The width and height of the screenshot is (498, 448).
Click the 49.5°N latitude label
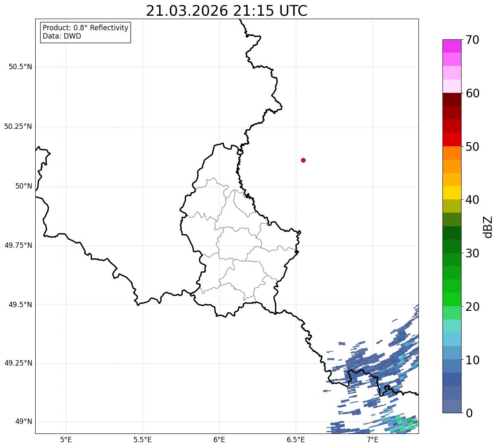point(20,305)
